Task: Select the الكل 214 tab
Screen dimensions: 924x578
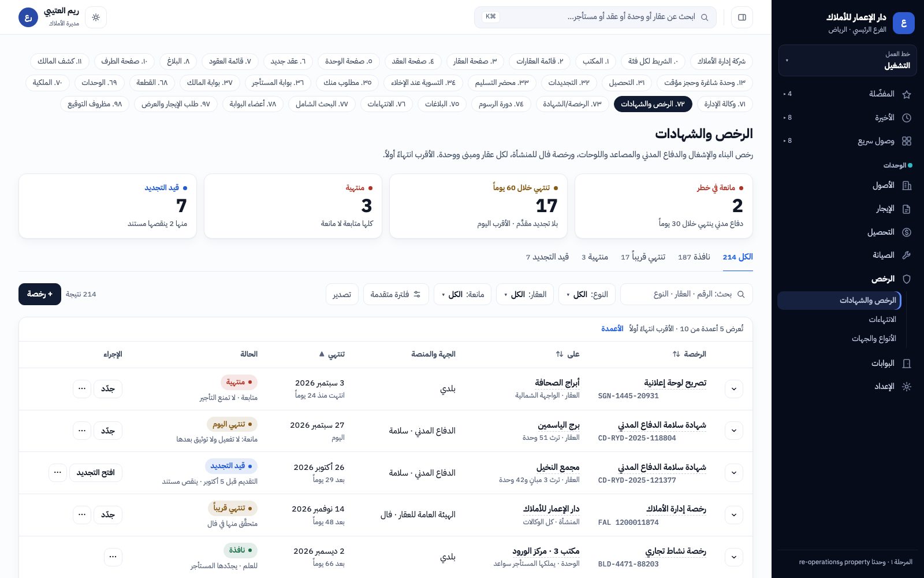Action: (x=738, y=257)
